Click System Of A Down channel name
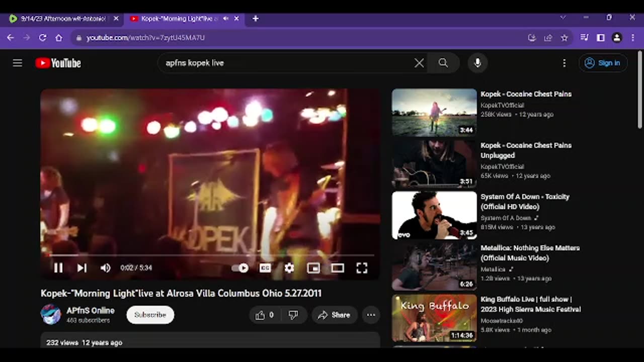This screenshot has width=644, height=362. [506, 218]
